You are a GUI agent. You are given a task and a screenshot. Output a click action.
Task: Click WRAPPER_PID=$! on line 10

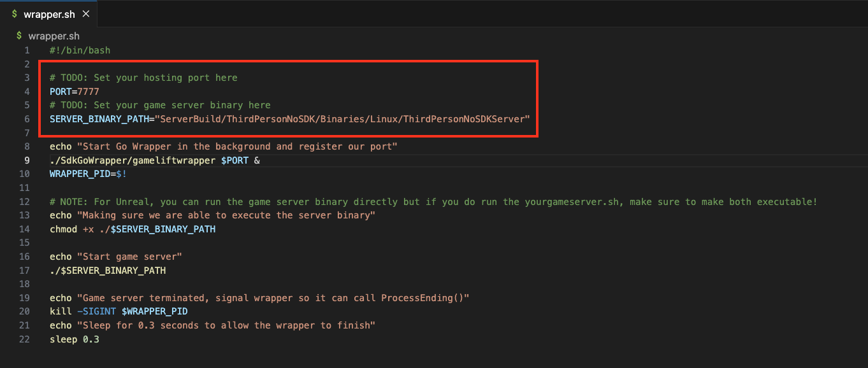[x=87, y=173]
